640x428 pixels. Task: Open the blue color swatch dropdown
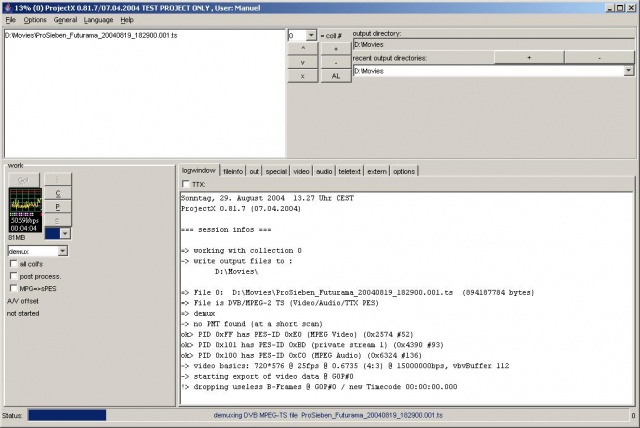tap(64, 232)
